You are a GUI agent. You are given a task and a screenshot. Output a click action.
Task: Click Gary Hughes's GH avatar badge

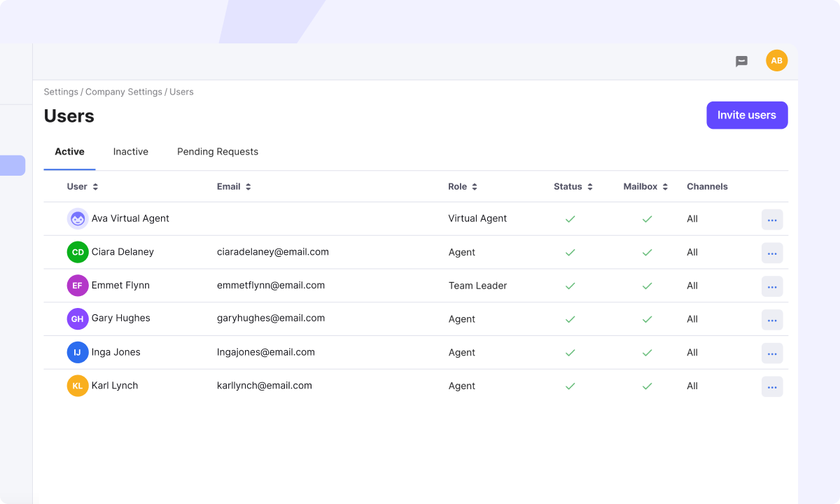[77, 318]
